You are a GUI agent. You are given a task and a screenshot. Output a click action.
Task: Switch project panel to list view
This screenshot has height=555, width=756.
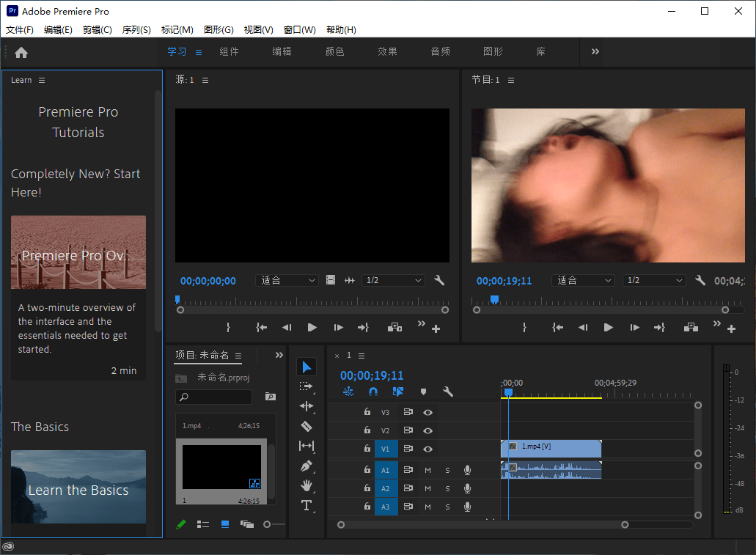click(x=203, y=524)
